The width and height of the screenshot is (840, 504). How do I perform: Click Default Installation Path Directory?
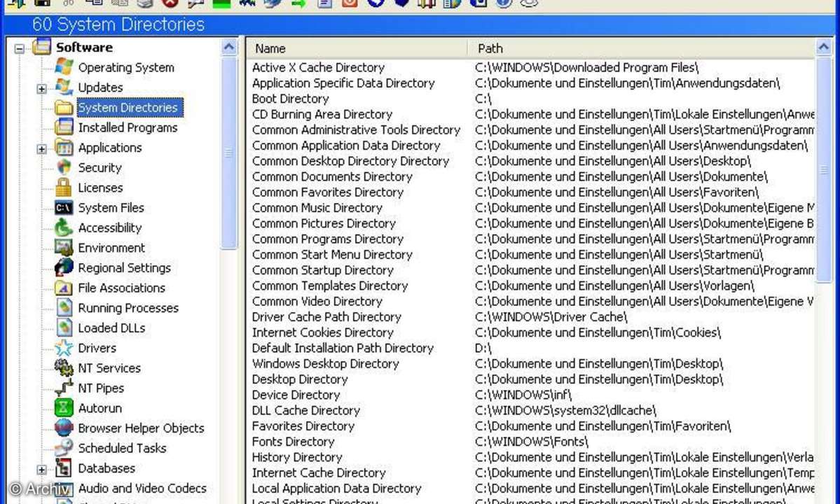click(x=343, y=348)
